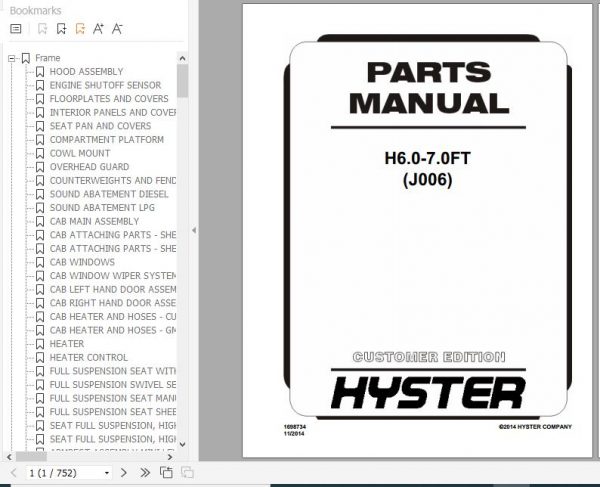The width and height of the screenshot is (600, 487).
Task: Open CAB MAIN ASSEMBLY bookmark
Action: 95,221
